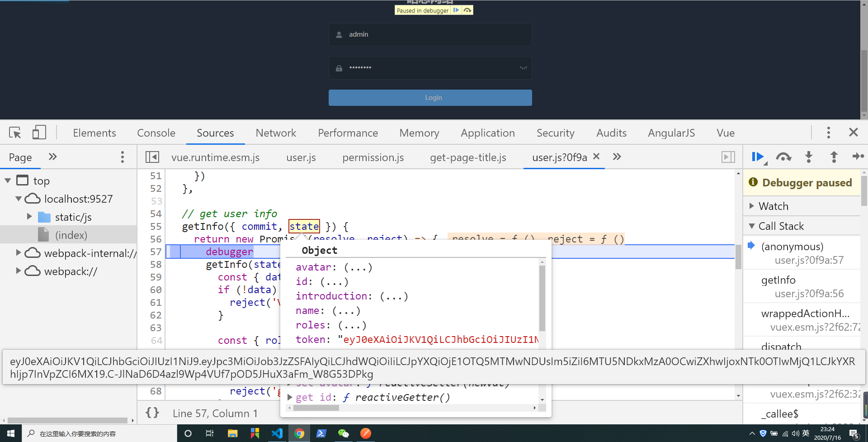Screen dimensions: 868x442
Task: Open the vue.runtime.esm.js file tab
Action: point(215,157)
